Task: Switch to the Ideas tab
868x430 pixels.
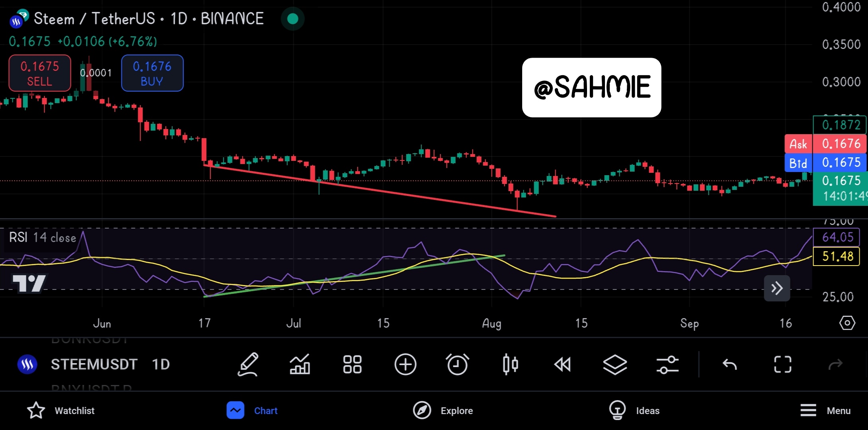Action: coord(634,410)
